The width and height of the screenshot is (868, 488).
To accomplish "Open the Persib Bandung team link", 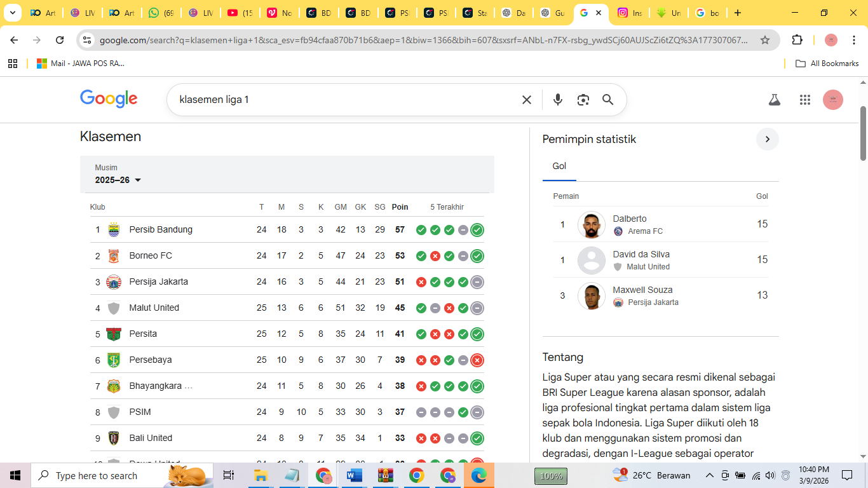I will click(x=161, y=229).
